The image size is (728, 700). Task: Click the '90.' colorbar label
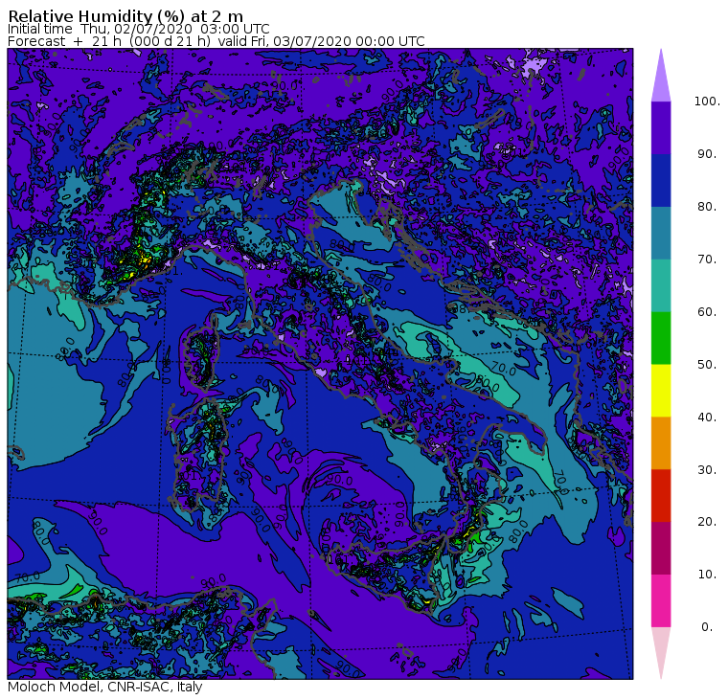click(x=707, y=153)
